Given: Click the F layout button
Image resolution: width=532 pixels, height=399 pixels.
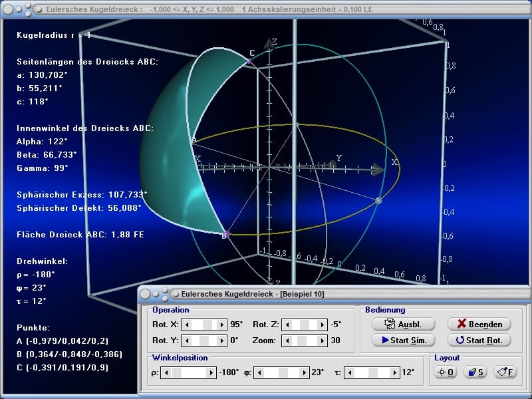Looking at the screenshot, I should point(505,372).
